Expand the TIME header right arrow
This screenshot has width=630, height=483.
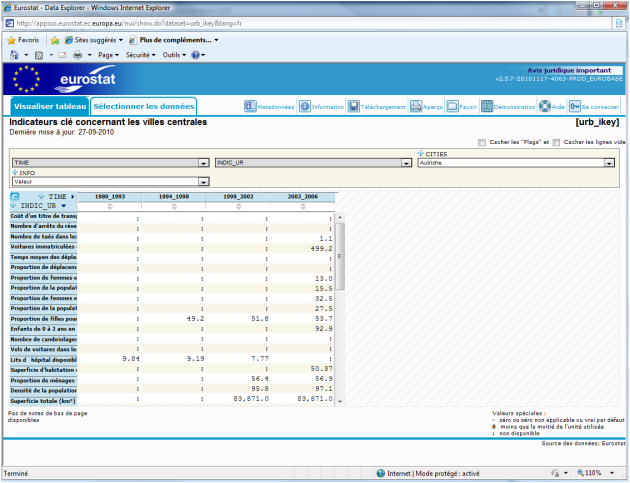[x=73, y=196]
